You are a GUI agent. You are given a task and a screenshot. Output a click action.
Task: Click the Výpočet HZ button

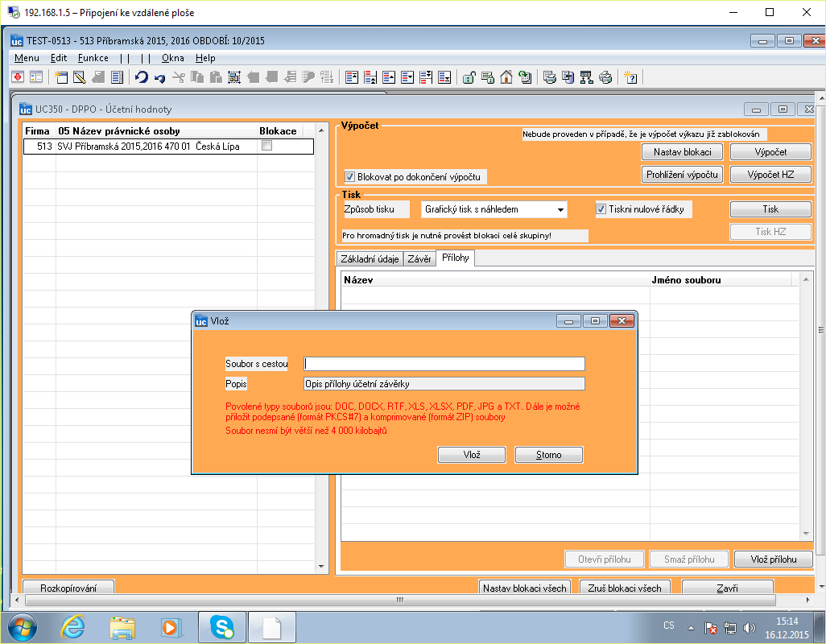pos(770,175)
